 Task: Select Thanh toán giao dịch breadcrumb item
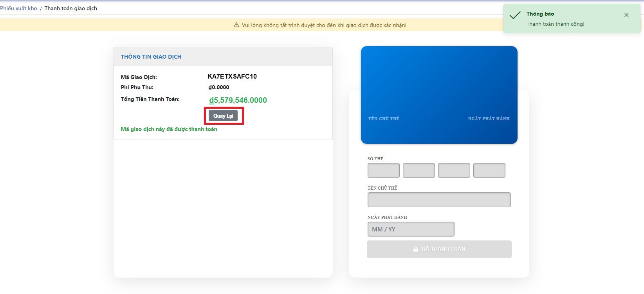(71, 8)
